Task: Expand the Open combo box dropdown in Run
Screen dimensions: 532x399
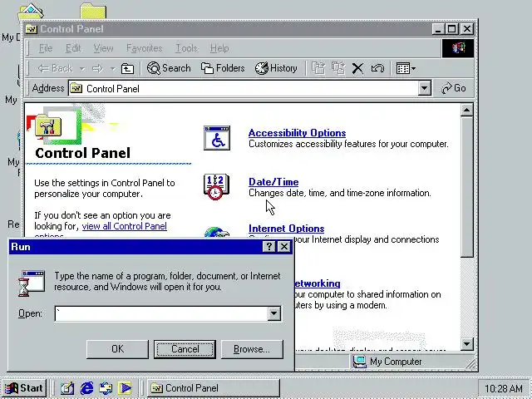Action: coord(273,313)
